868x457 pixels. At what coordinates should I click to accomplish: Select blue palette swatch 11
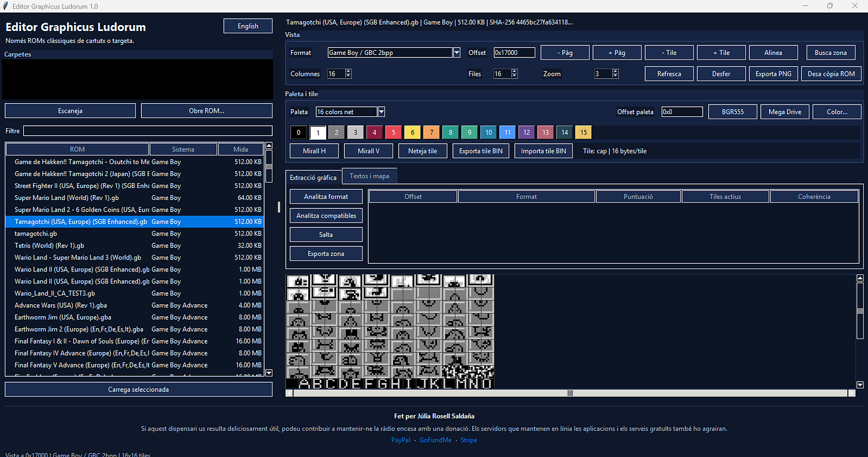pos(507,132)
